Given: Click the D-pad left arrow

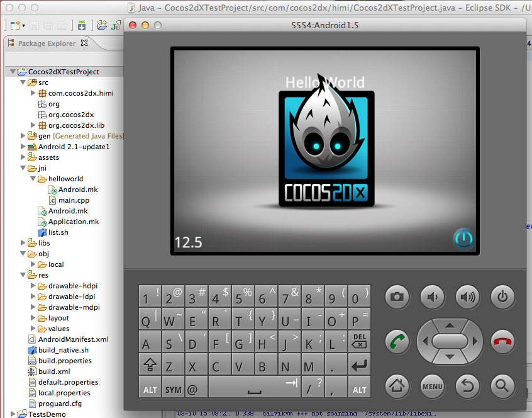Looking at the screenshot, I should point(425,341).
